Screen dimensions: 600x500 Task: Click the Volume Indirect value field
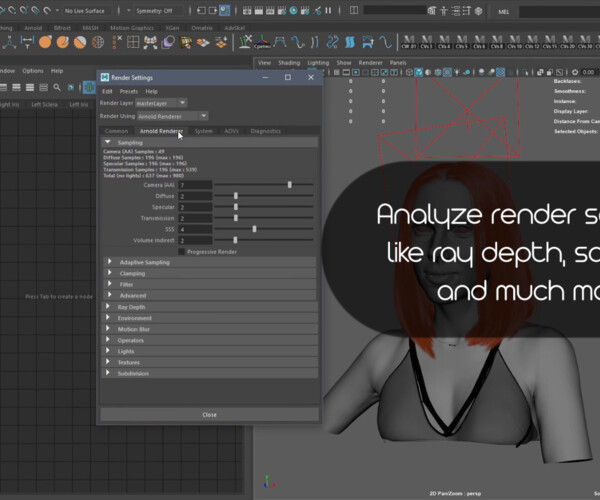pos(195,240)
